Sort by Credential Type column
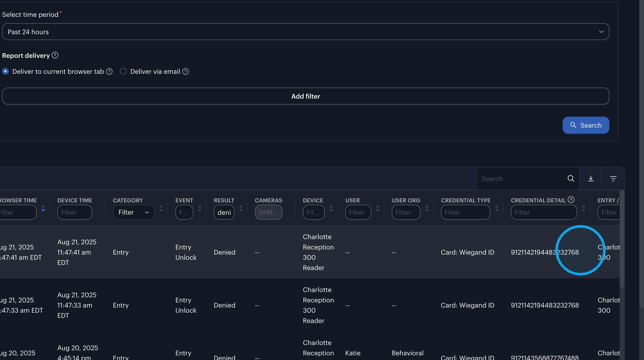Image resolution: width=644 pixels, height=360 pixels. click(x=497, y=208)
